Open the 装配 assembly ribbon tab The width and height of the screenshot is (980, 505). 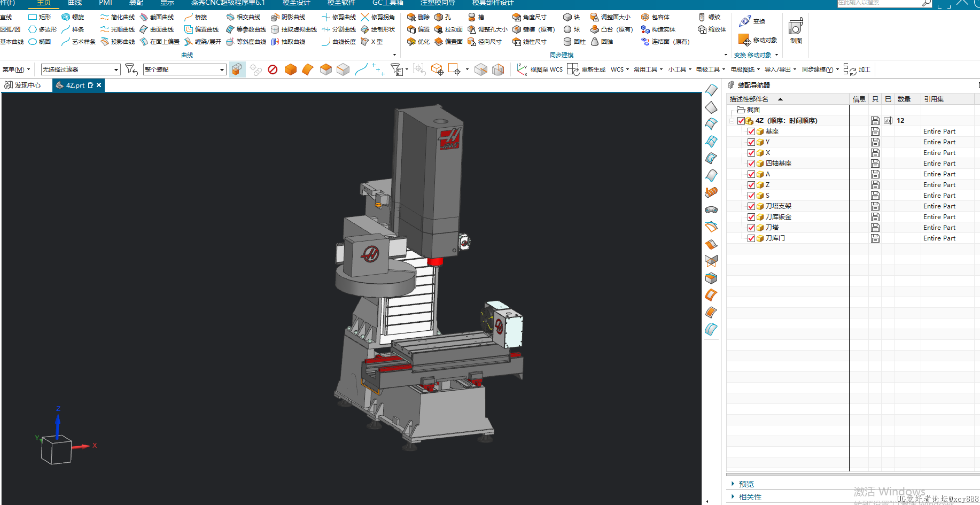point(136,3)
